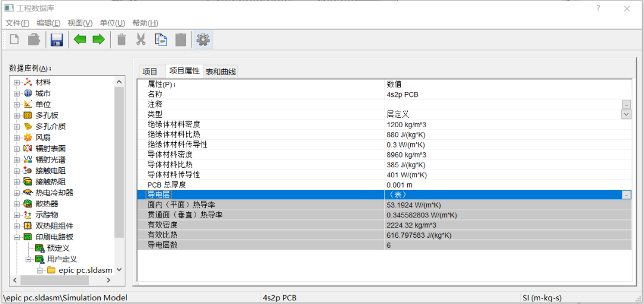Click the 辐射光谱 icon
Screen dimensions: 644x304
point(28,159)
